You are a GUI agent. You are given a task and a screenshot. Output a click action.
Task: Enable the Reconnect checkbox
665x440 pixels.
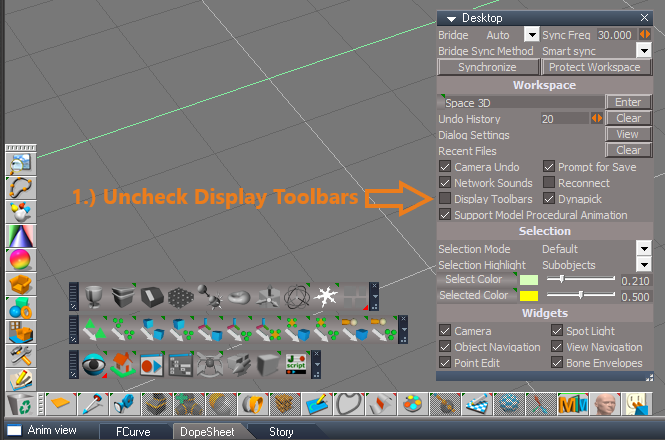pos(549,182)
